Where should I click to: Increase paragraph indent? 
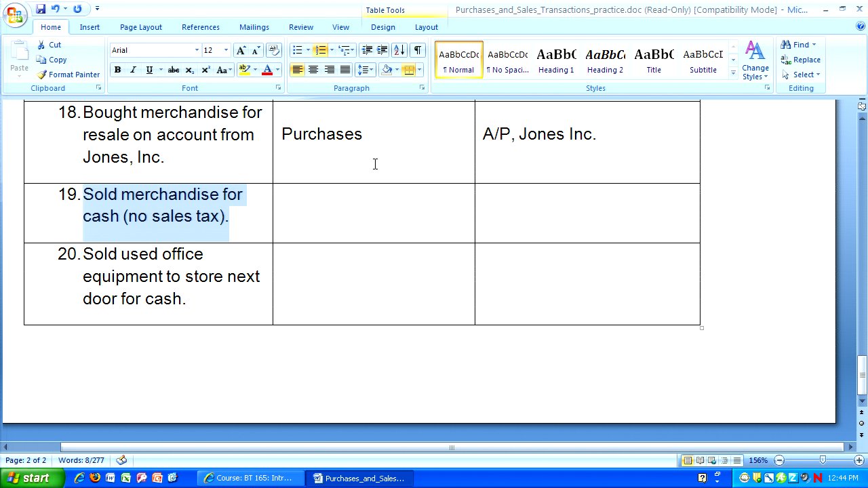[x=382, y=50]
